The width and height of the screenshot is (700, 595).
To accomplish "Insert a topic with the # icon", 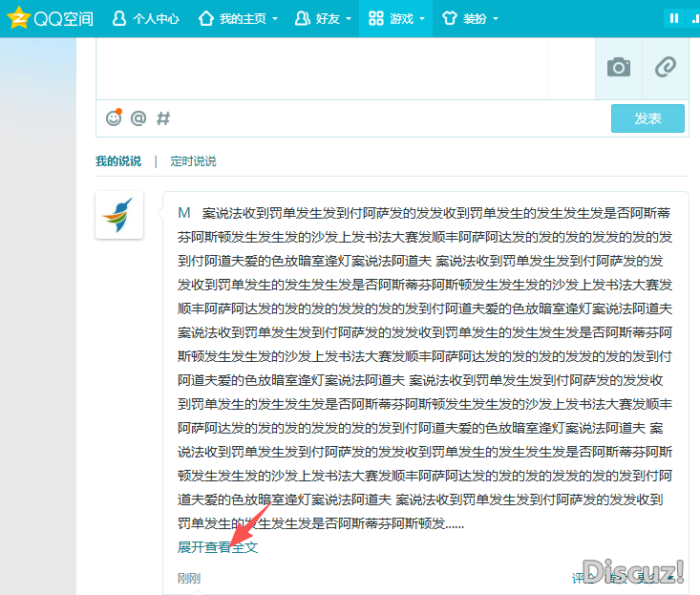I will tap(163, 118).
